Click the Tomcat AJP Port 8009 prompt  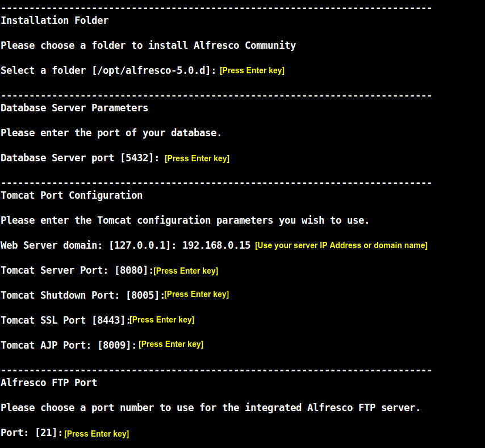[x=69, y=345]
